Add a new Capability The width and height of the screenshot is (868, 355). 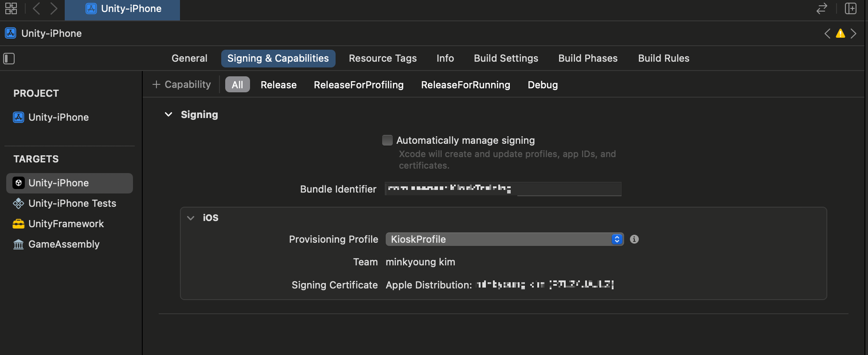181,84
